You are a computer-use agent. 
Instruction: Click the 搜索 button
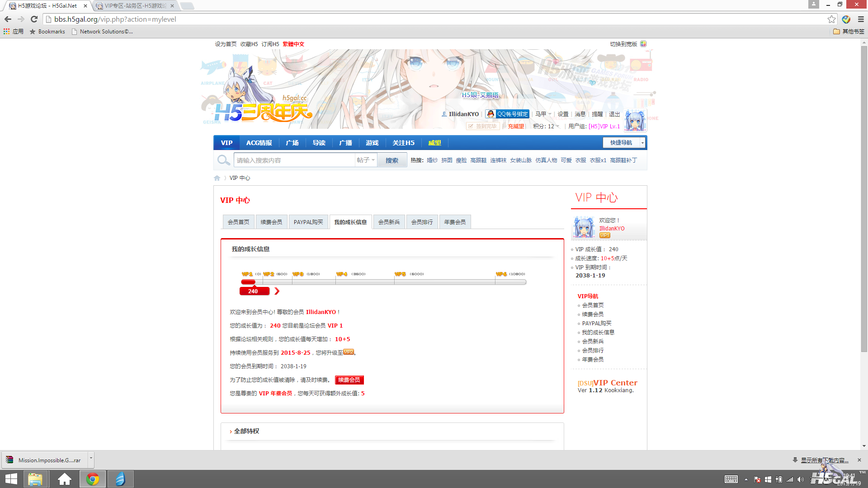coord(392,160)
